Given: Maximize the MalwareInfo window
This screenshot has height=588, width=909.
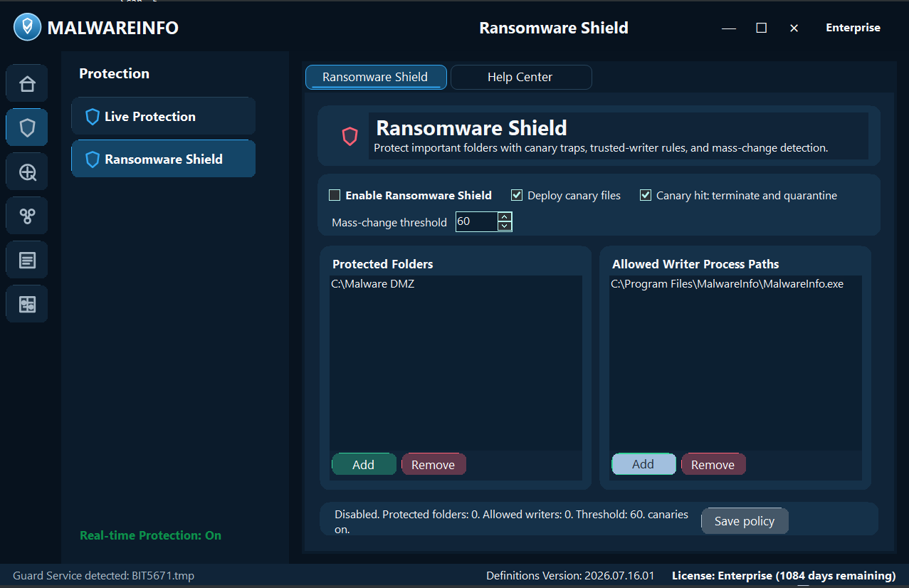Looking at the screenshot, I should pyautogui.click(x=762, y=28).
